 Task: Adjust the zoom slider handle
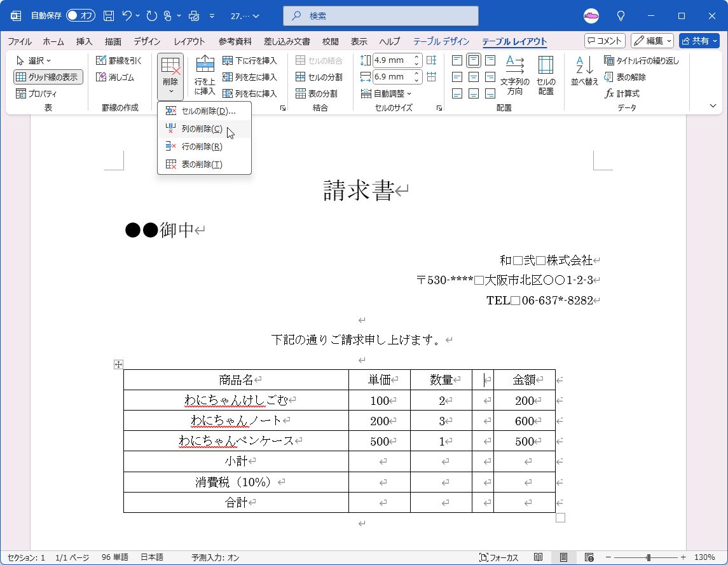point(649,557)
